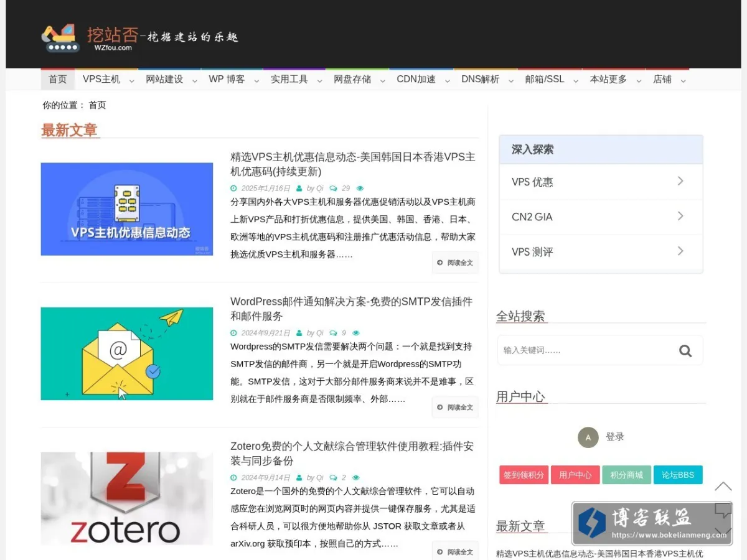The image size is (747, 560).
Task: Click by Qi author on Zotero article
Action: click(x=315, y=478)
